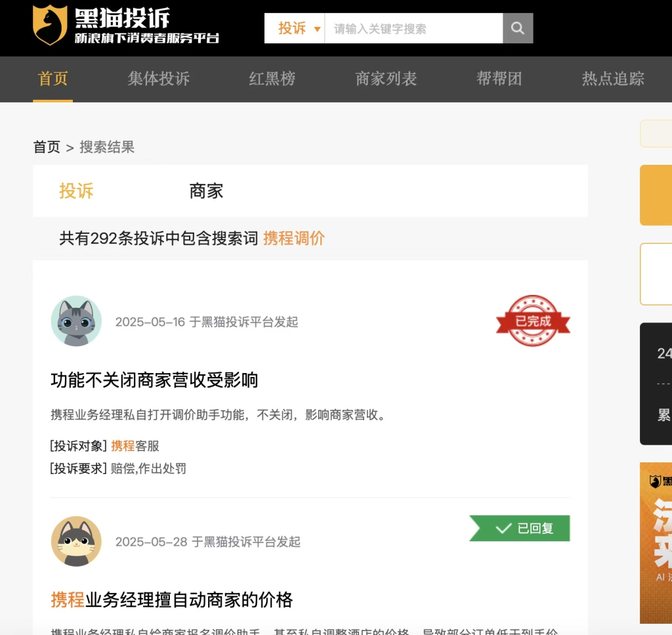Focus the 请输入关键字搜索 search field
Image resolution: width=672 pixels, height=635 pixels.
coord(413,28)
